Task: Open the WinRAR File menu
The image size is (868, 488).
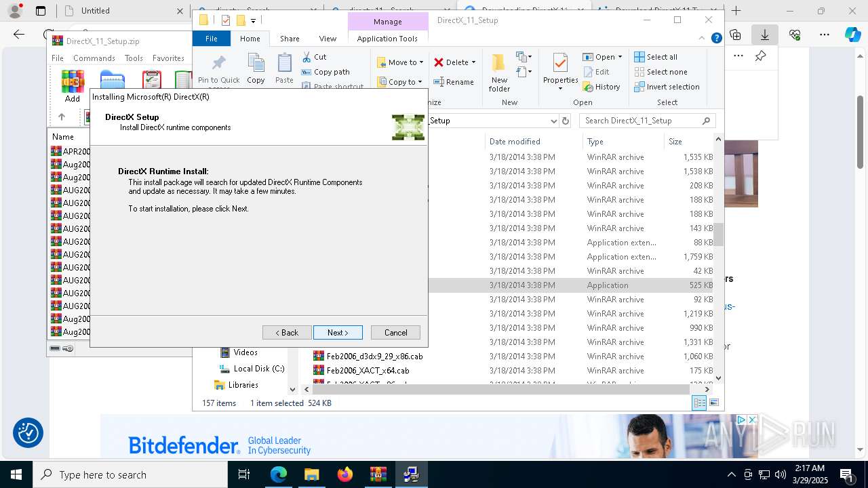Action: 58,58
